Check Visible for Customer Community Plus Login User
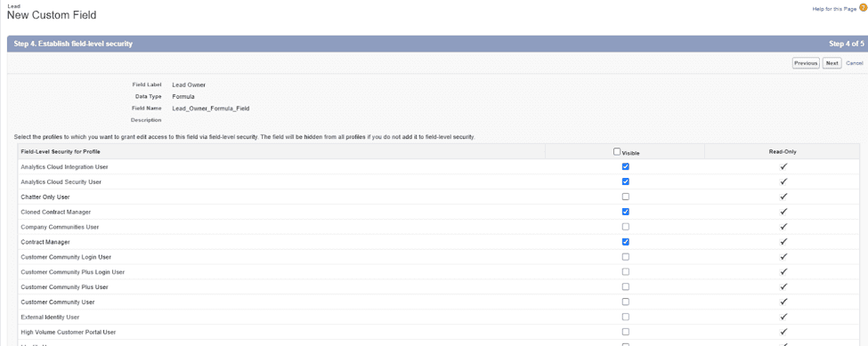The height and width of the screenshot is (346, 868). 626,271
